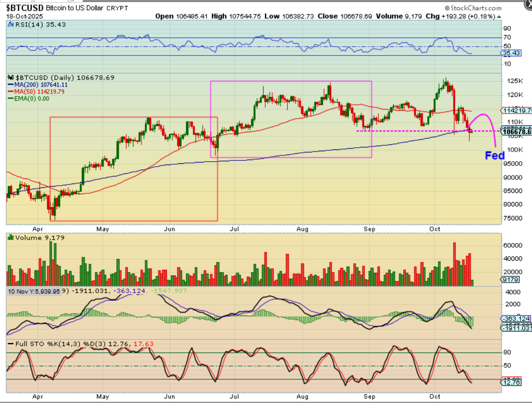Click the volume bars icon beside Volume 9,179
Screen dimensions: 532x403
click(x=11, y=238)
